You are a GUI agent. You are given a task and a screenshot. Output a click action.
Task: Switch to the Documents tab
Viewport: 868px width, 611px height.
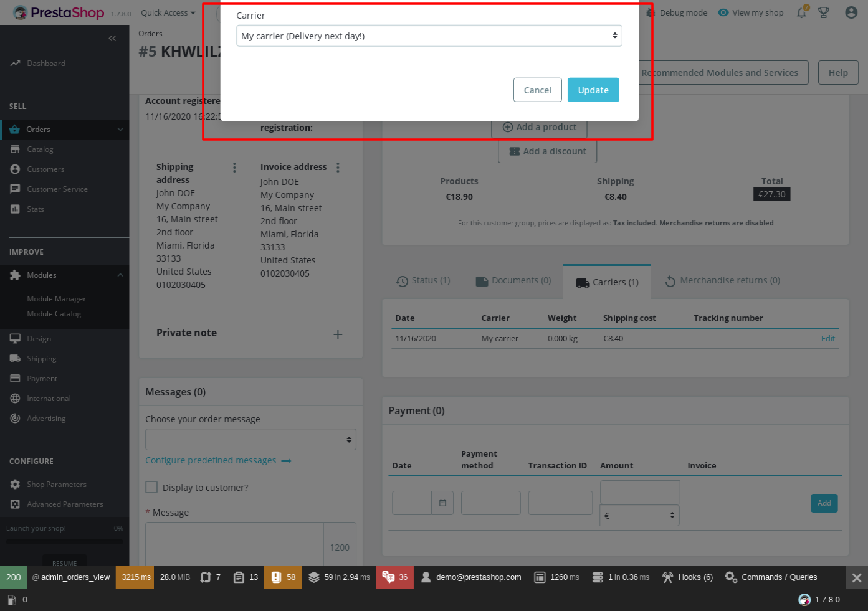512,280
